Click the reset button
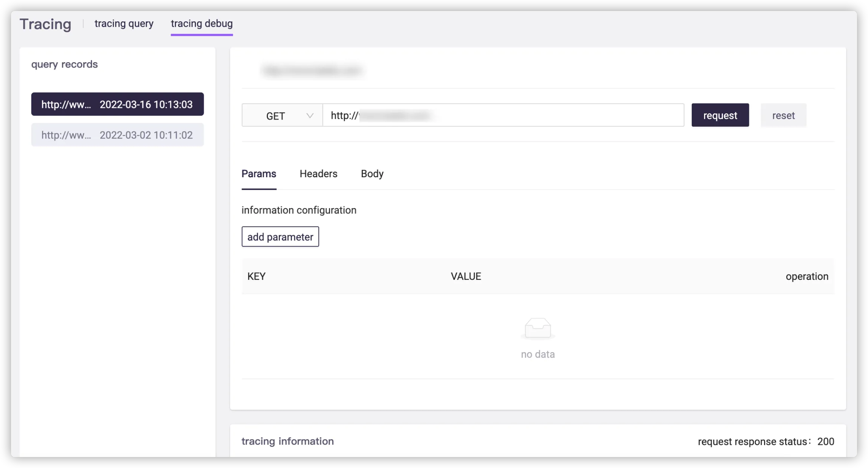This screenshot has height=468, width=868. [x=783, y=115]
